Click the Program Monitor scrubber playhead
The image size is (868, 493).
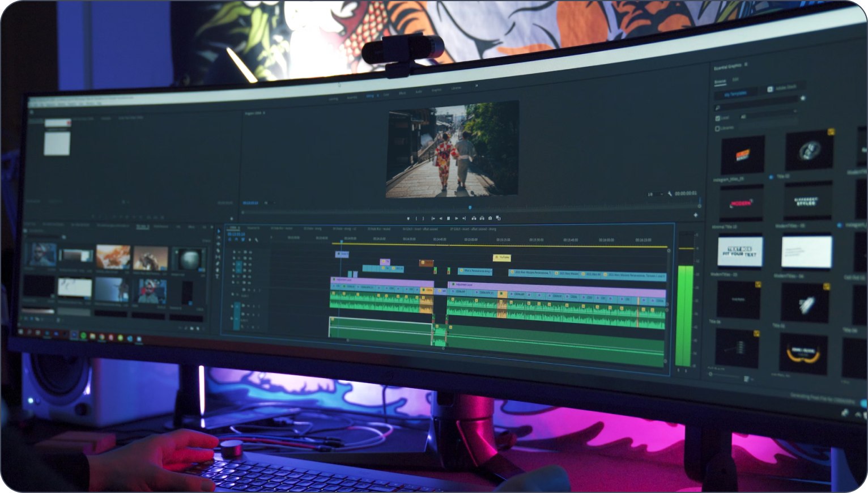tap(470, 207)
